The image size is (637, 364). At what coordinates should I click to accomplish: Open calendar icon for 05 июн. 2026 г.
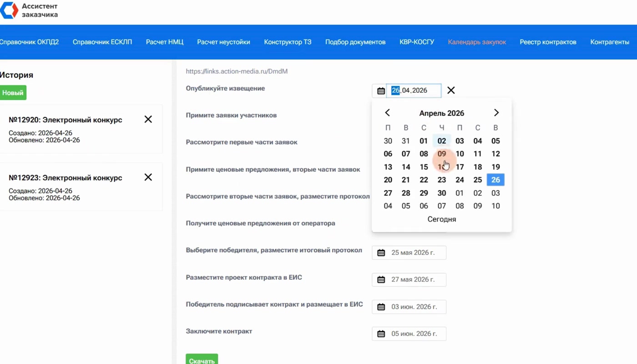pyautogui.click(x=381, y=334)
